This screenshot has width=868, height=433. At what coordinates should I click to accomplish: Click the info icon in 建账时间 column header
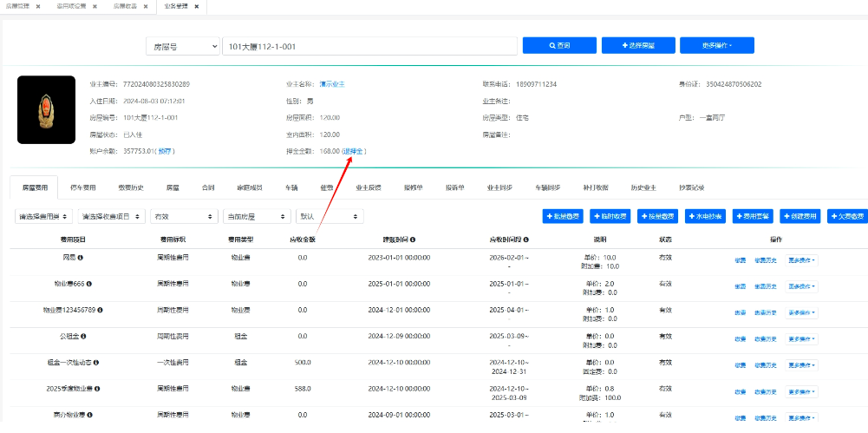click(x=412, y=239)
